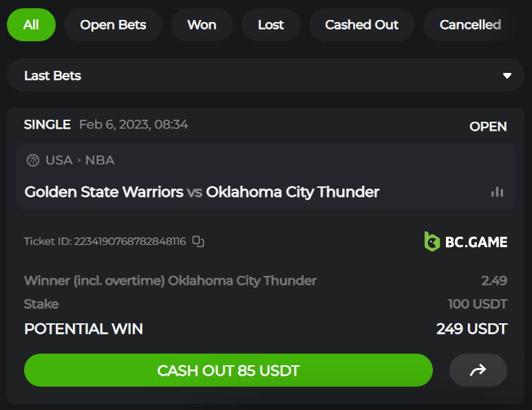Filter bets by Lost
This screenshot has width=532, height=410.
point(270,25)
